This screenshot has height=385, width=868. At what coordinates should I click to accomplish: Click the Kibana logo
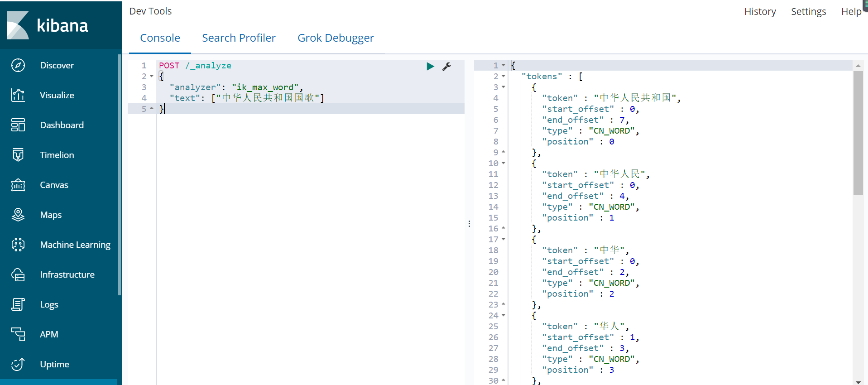47,25
